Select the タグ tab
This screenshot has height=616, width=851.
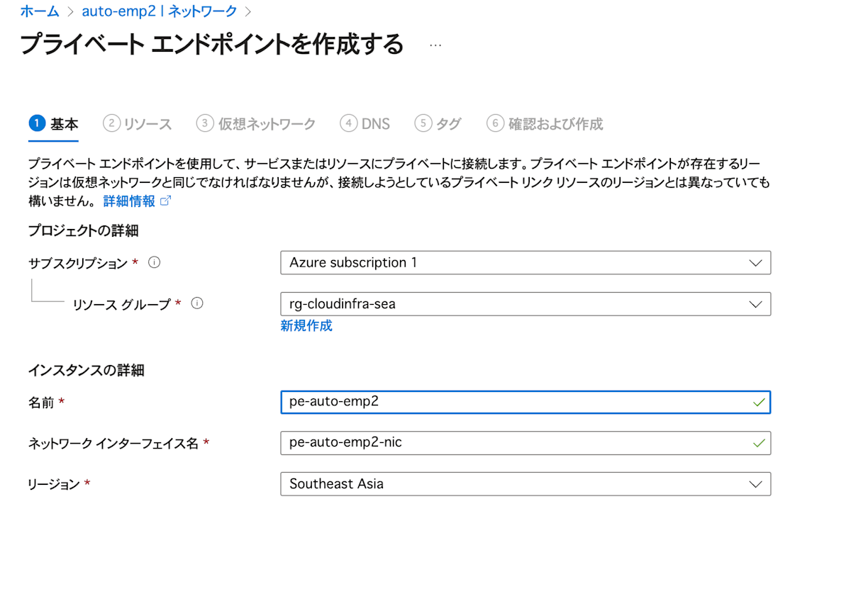point(446,123)
